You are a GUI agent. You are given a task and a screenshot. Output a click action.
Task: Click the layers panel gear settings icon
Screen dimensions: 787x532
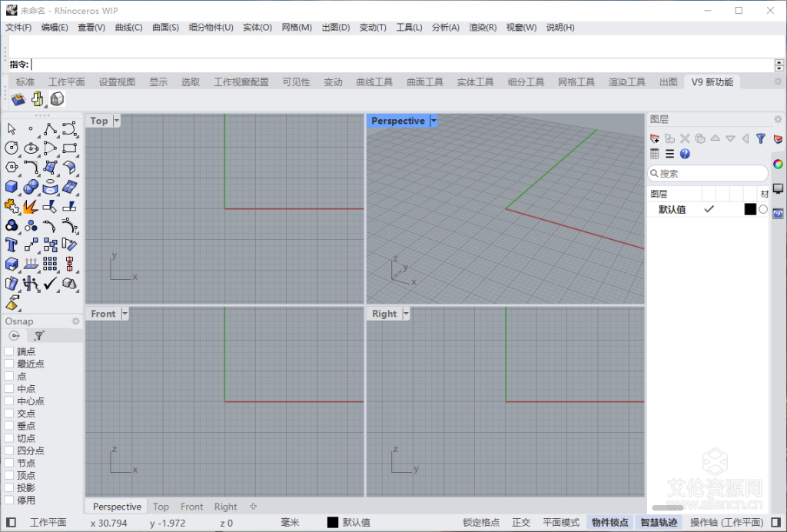[778, 119]
